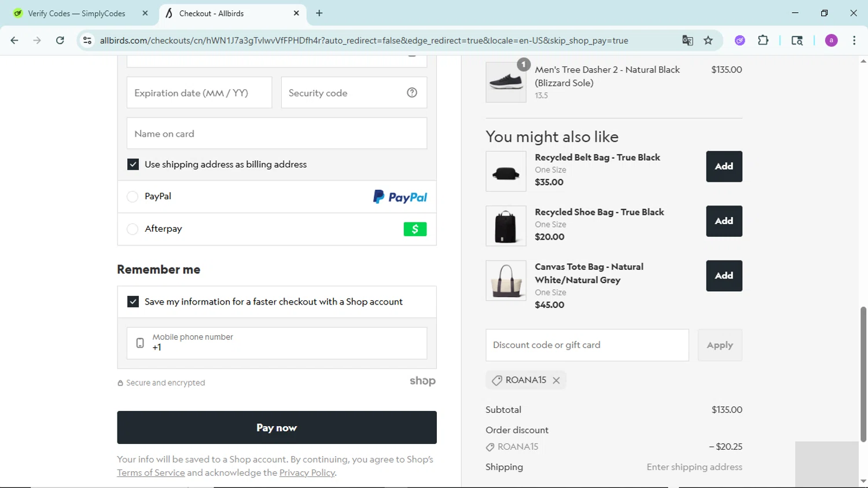This screenshot has height=488, width=868.
Task: Click the Mobile phone number field
Action: click(x=277, y=343)
